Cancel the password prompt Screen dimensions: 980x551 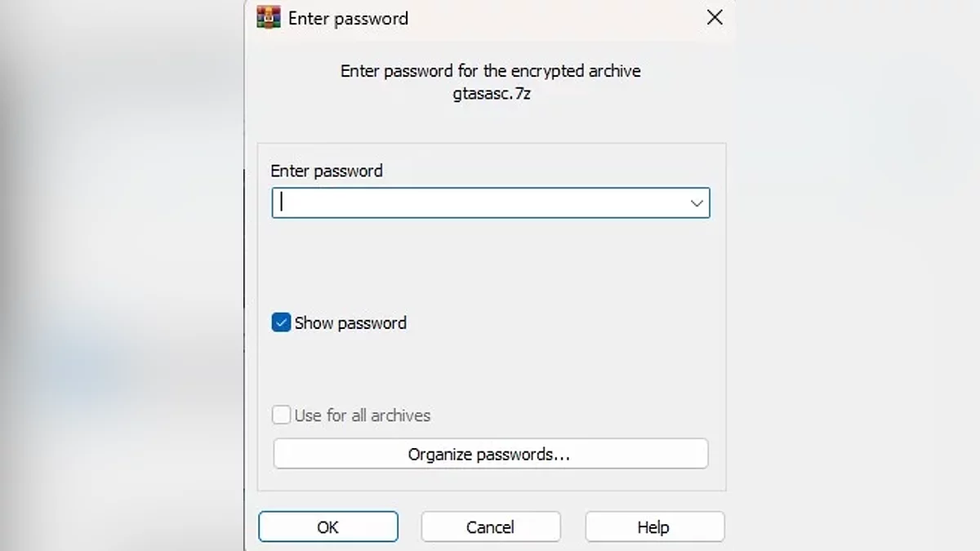[490, 527]
